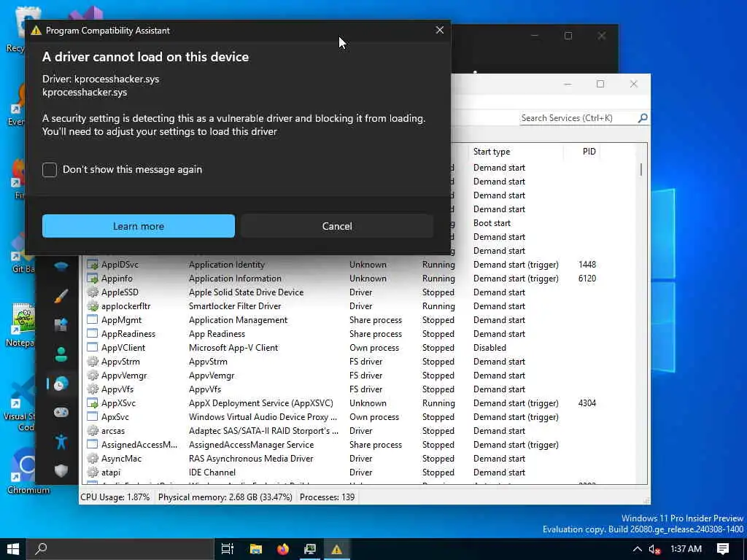
Task: Open Task View on the taskbar
Action: pyautogui.click(x=228, y=549)
